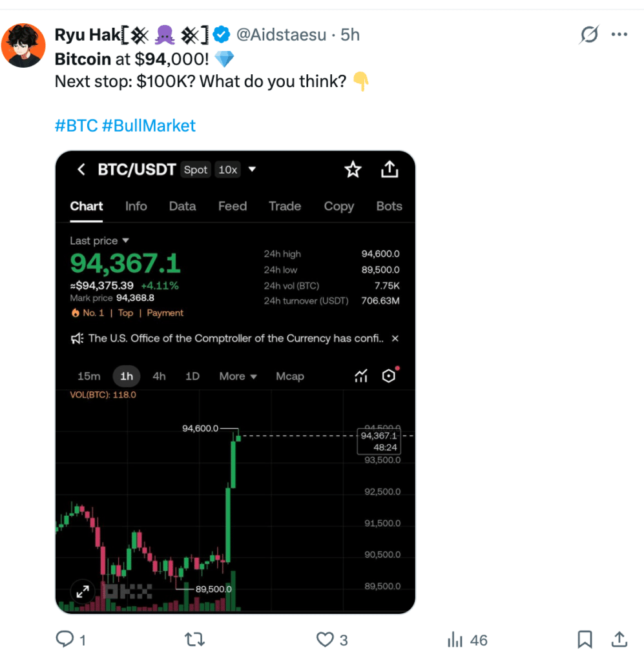Open the #BTC hashtag link
This screenshot has width=644, height=661.
pos(76,125)
